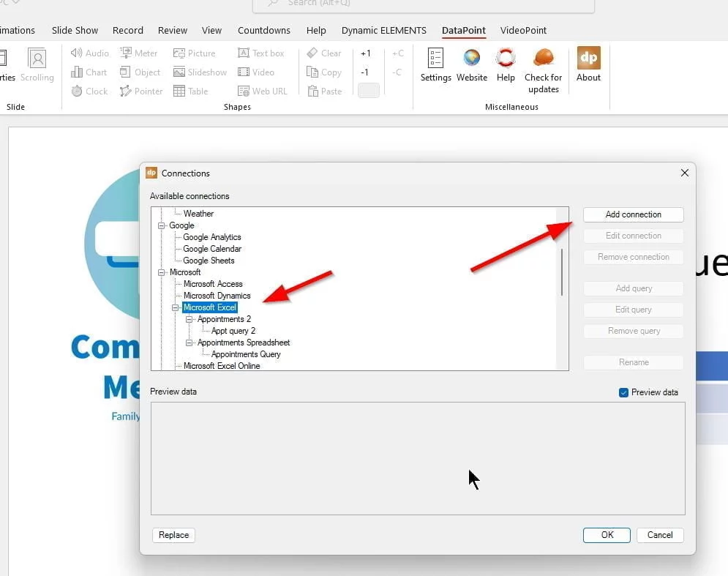Insert a Web URL element
The height and width of the screenshot is (576, 728).
point(262,91)
